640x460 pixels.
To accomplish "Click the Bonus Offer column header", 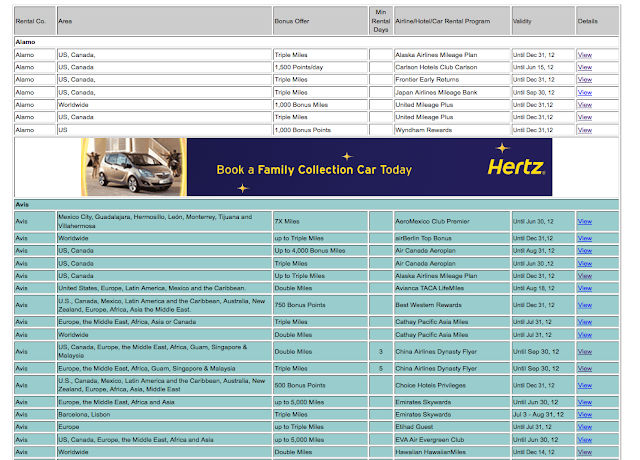I will click(x=320, y=21).
